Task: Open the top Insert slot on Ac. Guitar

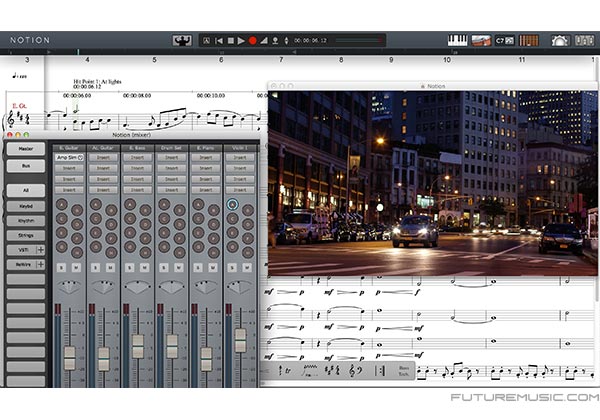Action: 103,157
